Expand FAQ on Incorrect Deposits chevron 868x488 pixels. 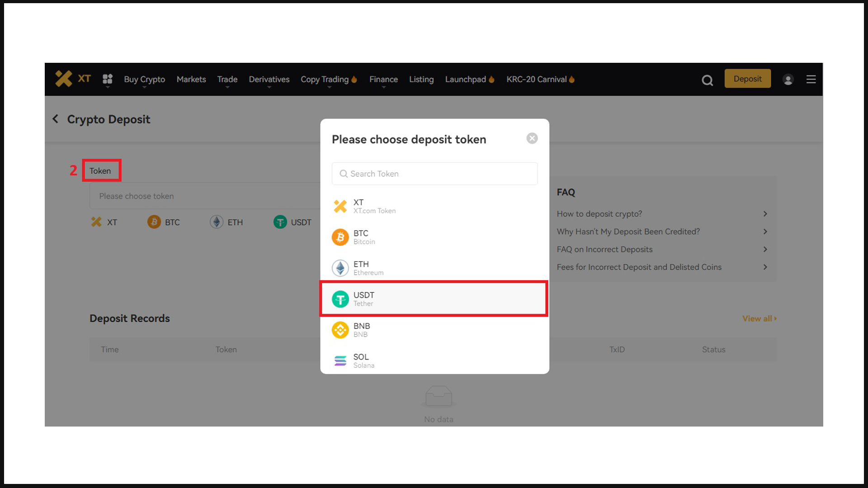(x=765, y=249)
